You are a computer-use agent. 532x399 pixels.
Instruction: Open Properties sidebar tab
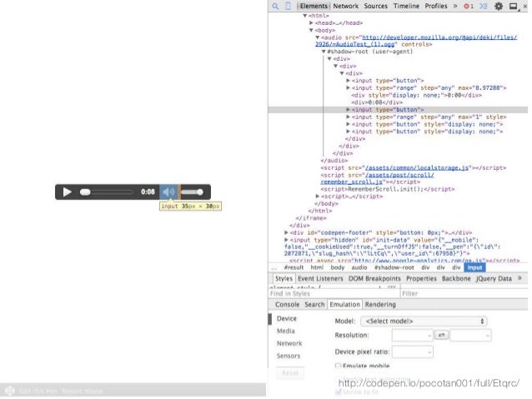421,278
